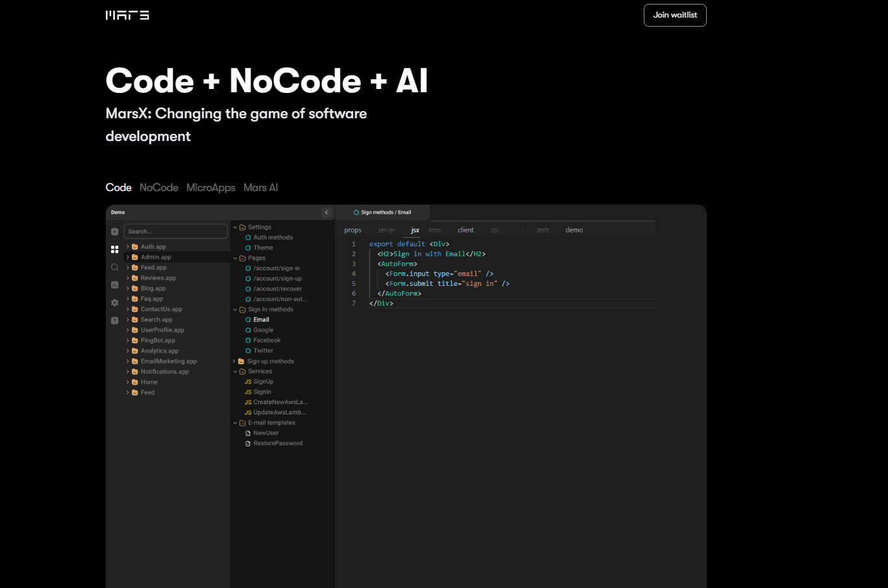Switch to the Code tab
888x588 pixels.
[x=119, y=188]
